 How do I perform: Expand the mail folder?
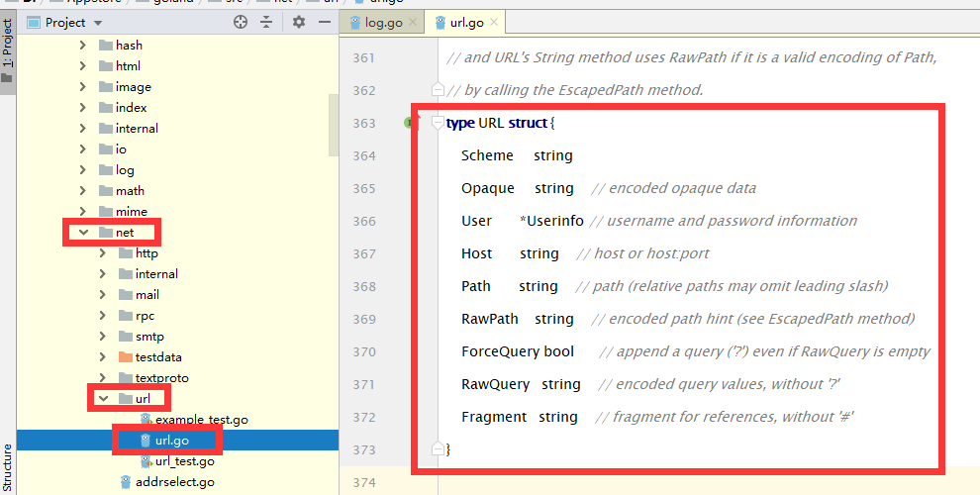[103, 294]
